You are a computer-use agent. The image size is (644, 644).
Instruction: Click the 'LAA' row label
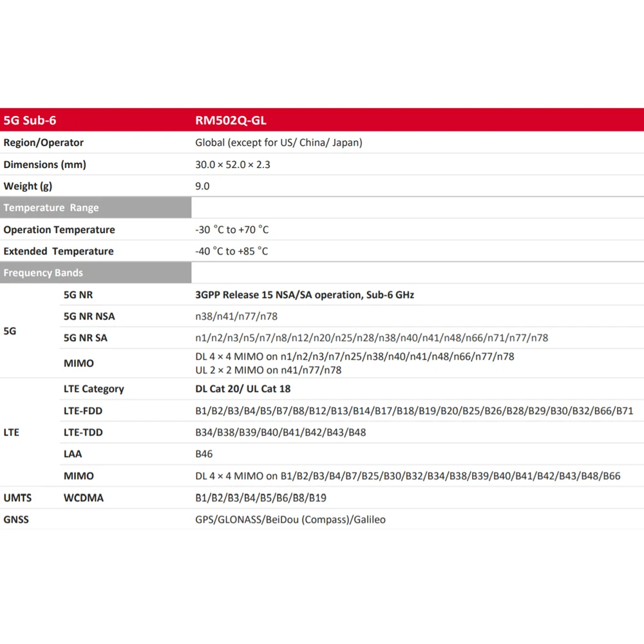click(73, 454)
